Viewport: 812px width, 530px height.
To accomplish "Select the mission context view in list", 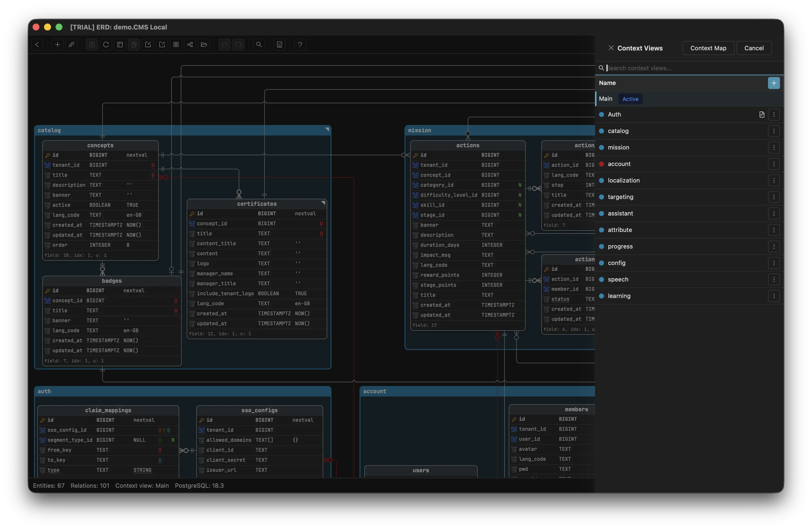I will [x=689, y=147].
